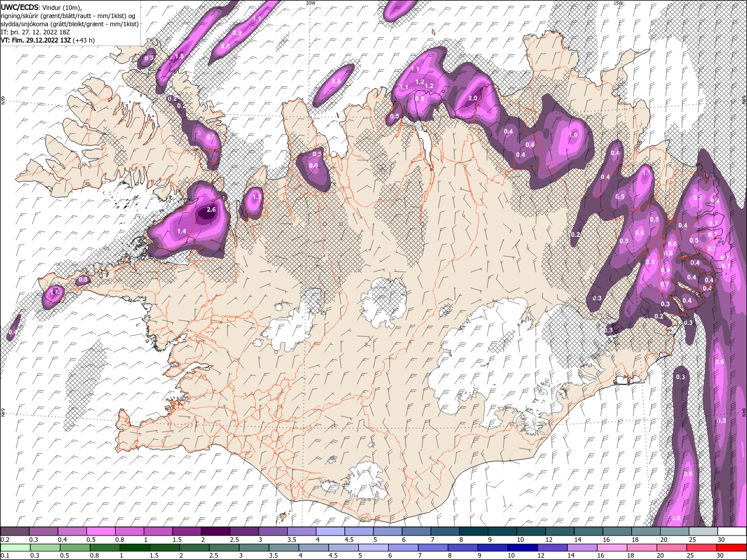The height and width of the screenshot is (560, 747).
Task: Click the '1.4' precipitation value on map
Action: tap(181, 232)
